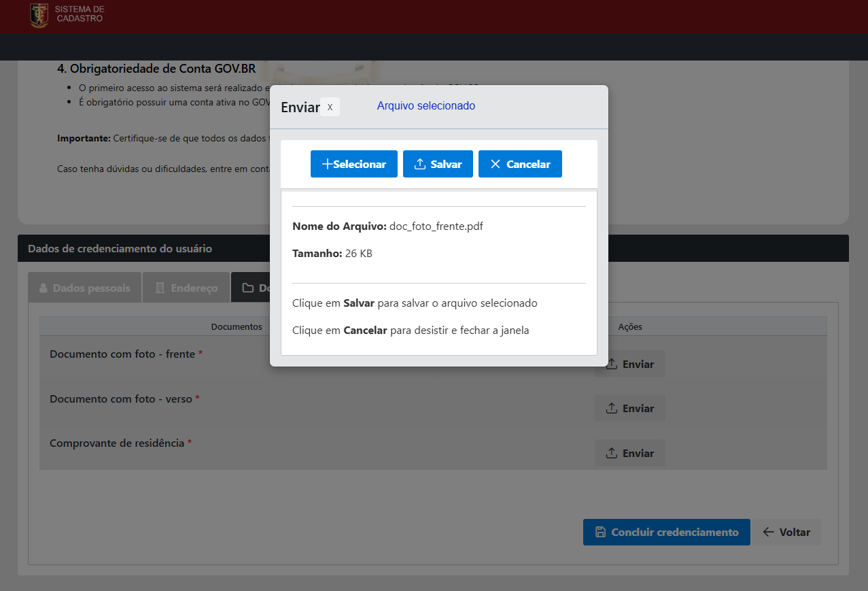Click the Nome do Arquivo label
Screen dimensions: 868x591
[x=339, y=226]
